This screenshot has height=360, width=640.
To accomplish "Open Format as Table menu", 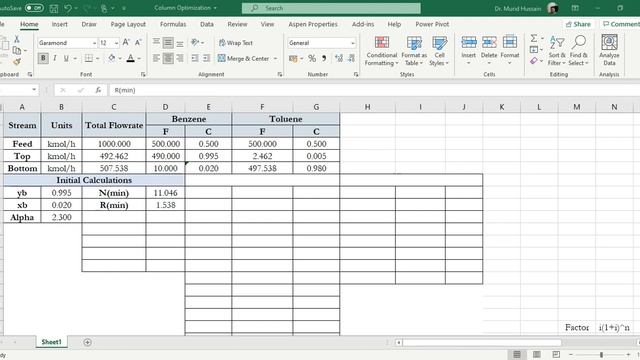I will click(x=414, y=51).
